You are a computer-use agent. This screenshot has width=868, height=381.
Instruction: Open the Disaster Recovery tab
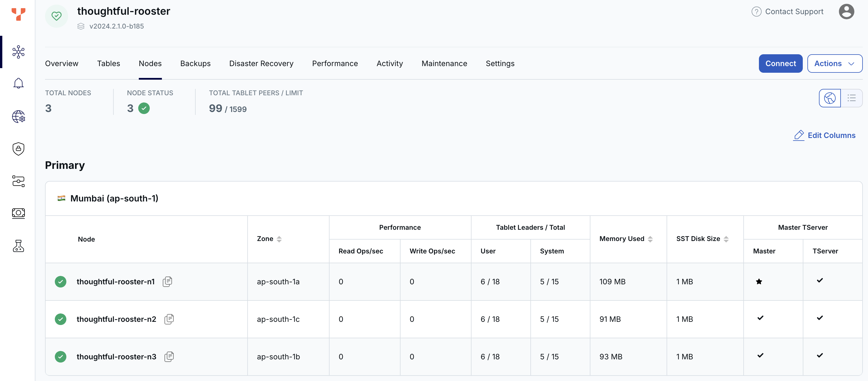(261, 63)
